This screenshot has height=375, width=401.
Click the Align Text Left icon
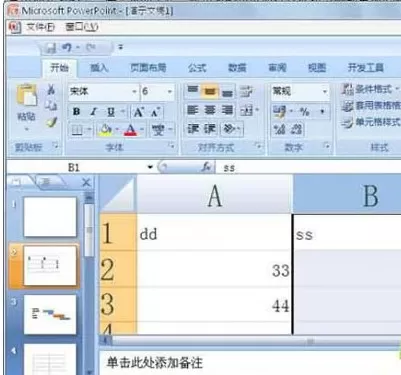click(x=192, y=110)
